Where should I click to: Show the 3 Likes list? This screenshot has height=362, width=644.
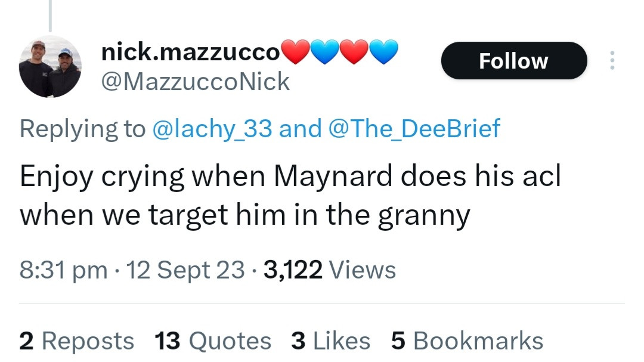[330, 341]
